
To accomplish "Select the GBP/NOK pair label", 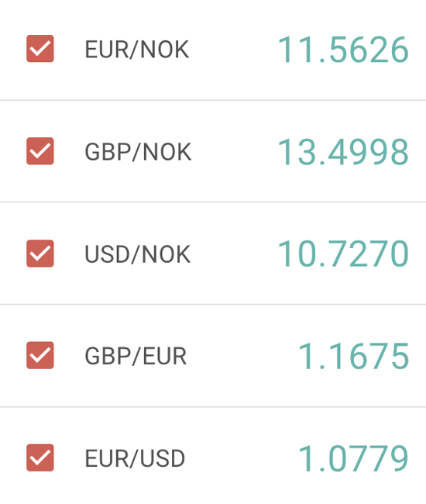I will (138, 152).
